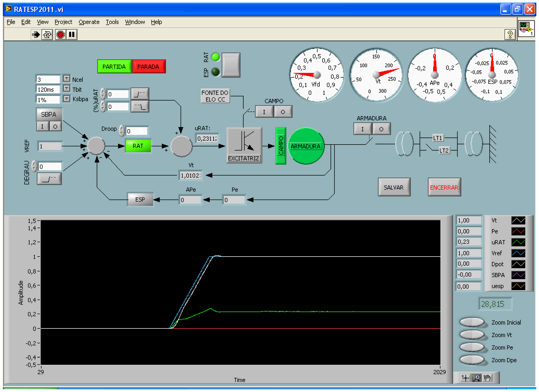Click the SALVAR button

pos(394,187)
